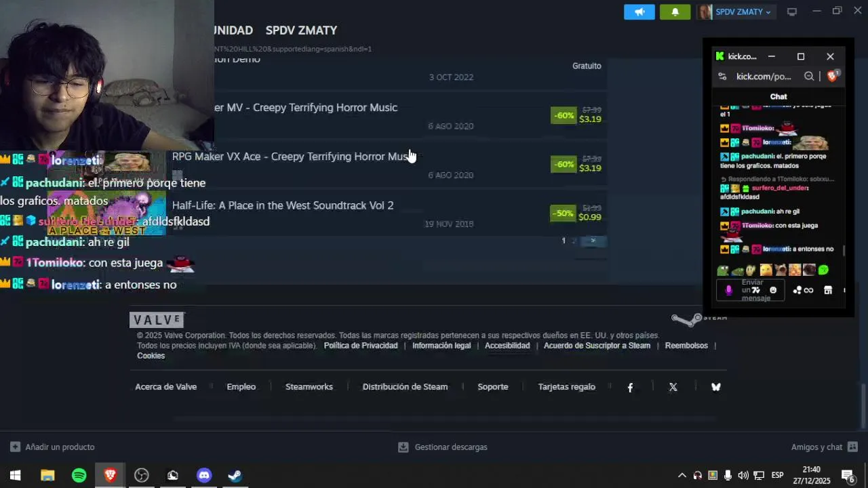Show hidden system tray icons
Viewport: 868px width, 488px height.
tap(682, 475)
